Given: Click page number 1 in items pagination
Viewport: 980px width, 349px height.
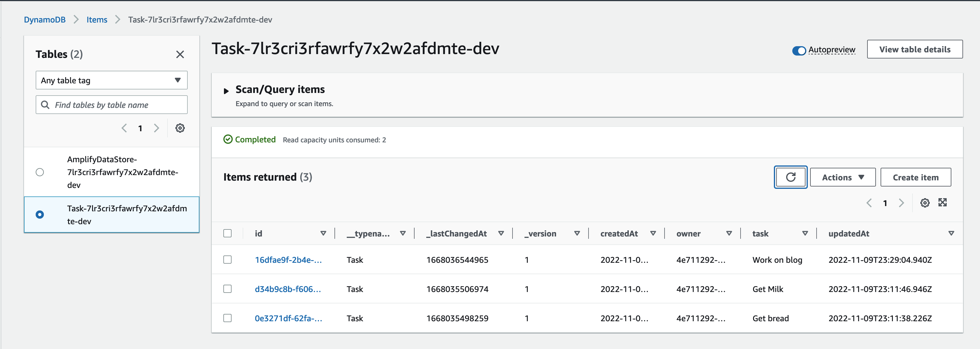Looking at the screenshot, I should coord(885,203).
